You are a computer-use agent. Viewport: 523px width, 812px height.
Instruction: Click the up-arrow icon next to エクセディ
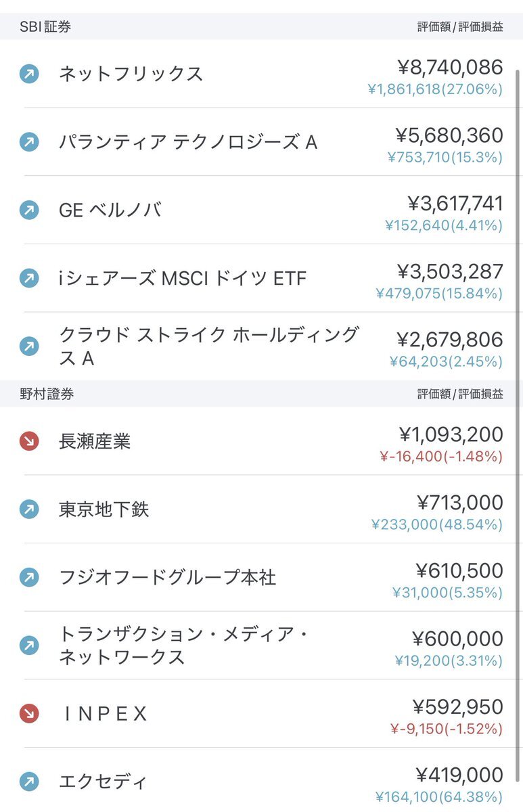tap(29, 782)
